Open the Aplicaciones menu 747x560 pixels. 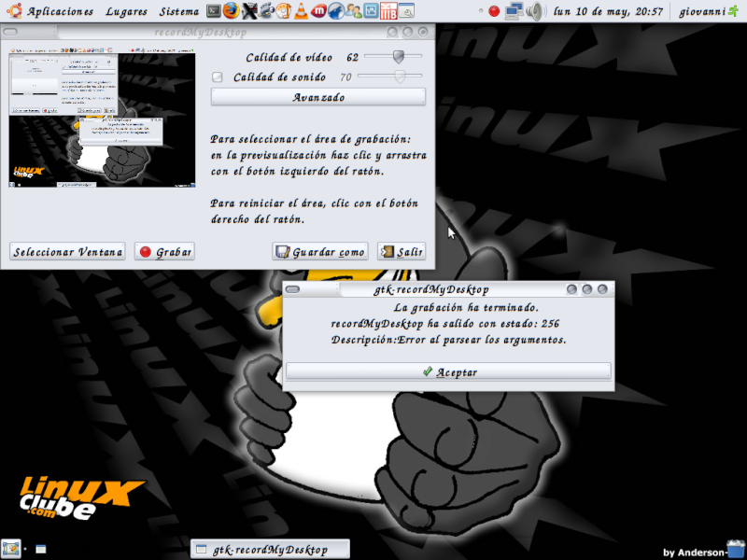[x=60, y=11]
